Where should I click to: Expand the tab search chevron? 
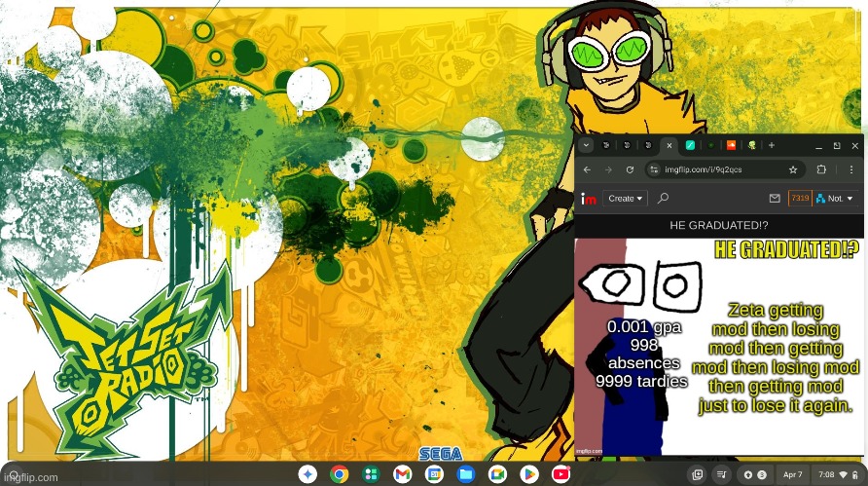tap(586, 145)
